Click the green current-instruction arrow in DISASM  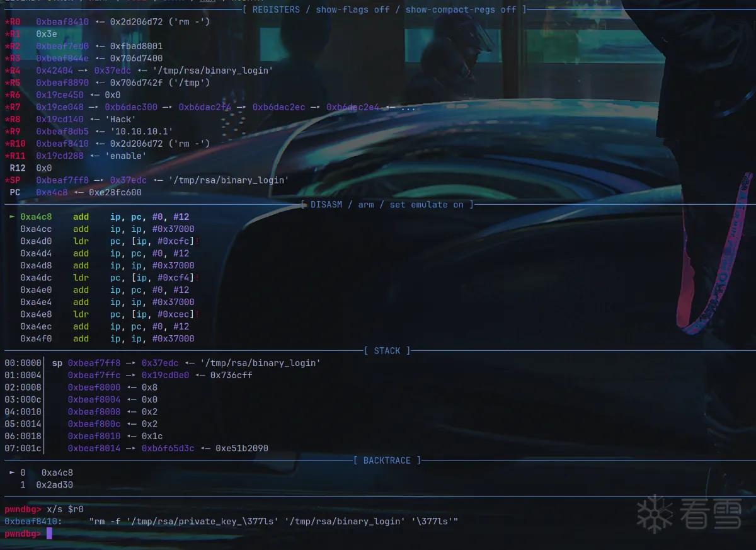coord(12,217)
